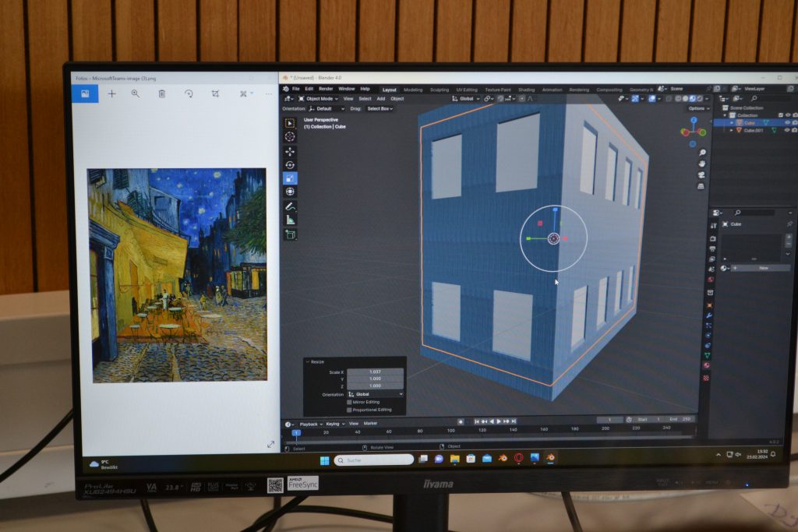
Task: Click the Windows taskbar search box
Action: (x=373, y=460)
